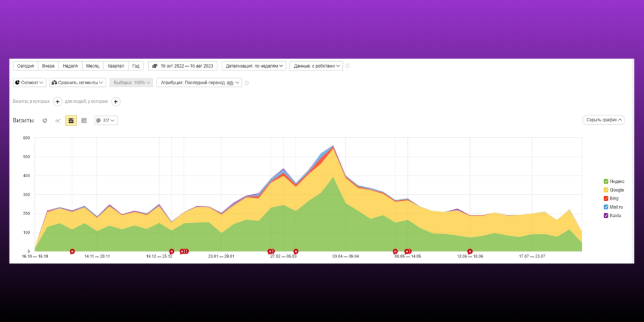Select the Вчера period tab
Image resolution: width=644 pixels, height=322 pixels.
tap(48, 66)
